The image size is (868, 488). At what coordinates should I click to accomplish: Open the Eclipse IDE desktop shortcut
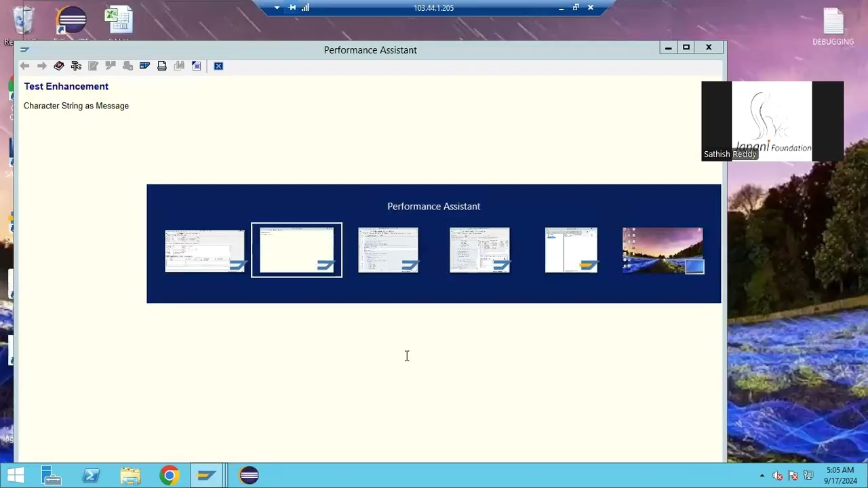coord(71,22)
